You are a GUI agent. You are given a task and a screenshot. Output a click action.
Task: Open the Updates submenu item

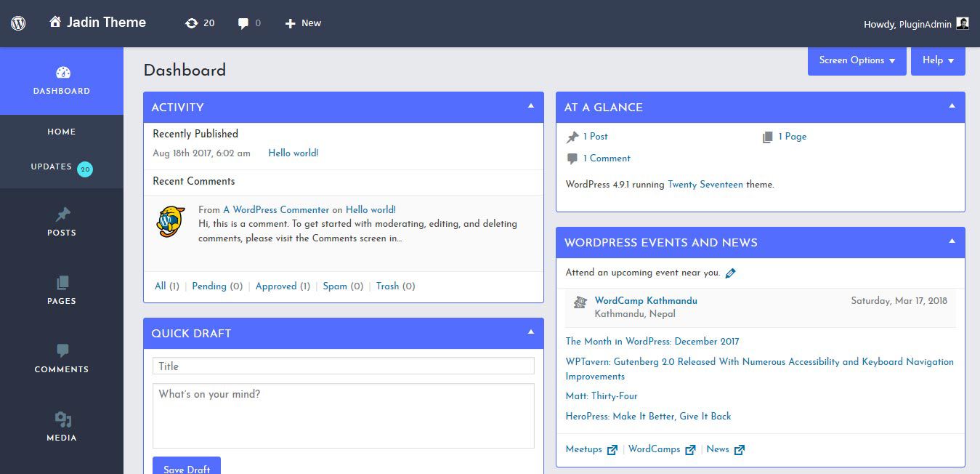[x=52, y=167]
